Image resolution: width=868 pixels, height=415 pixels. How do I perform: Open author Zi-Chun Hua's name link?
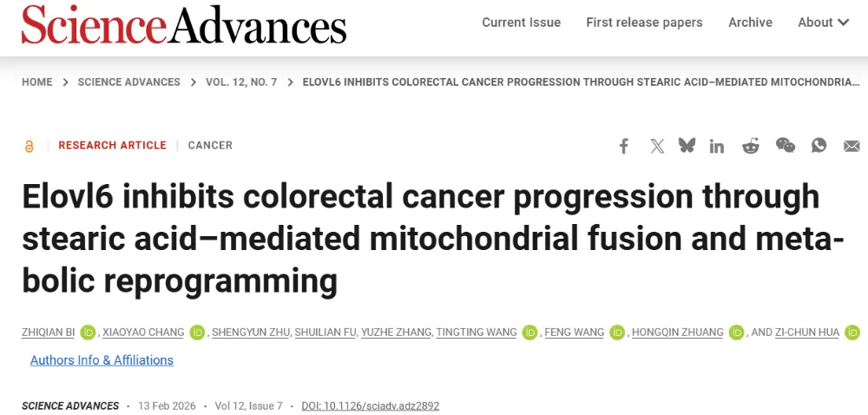click(x=806, y=333)
